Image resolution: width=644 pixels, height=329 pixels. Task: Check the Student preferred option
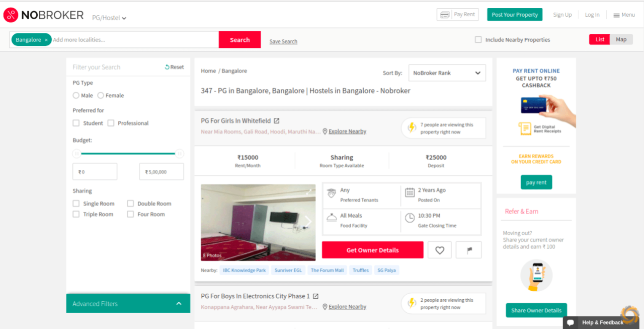click(76, 123)
